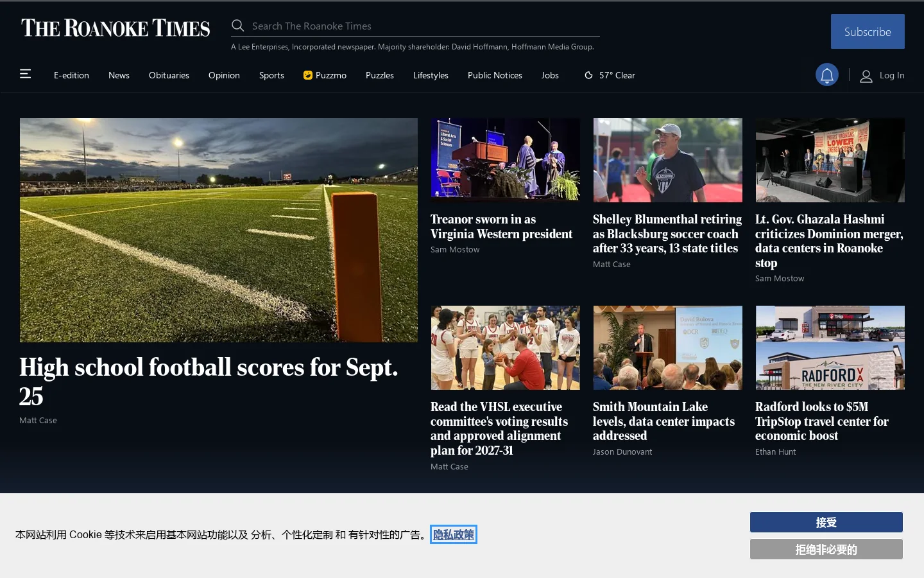Open the E-edition menu item
This screenshot has width=924, height=578.
(x=71, y=75)
